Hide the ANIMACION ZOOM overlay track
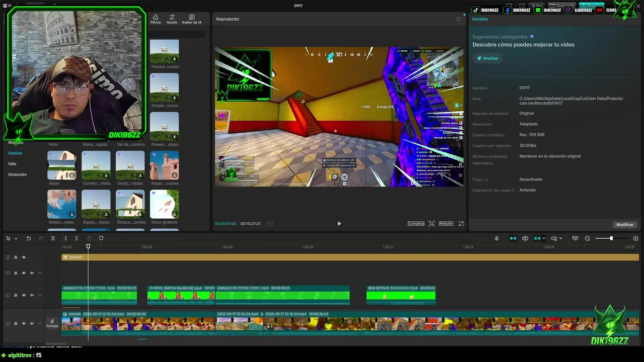The width and height of the screenshot is (644, 362). coord(24,295)
